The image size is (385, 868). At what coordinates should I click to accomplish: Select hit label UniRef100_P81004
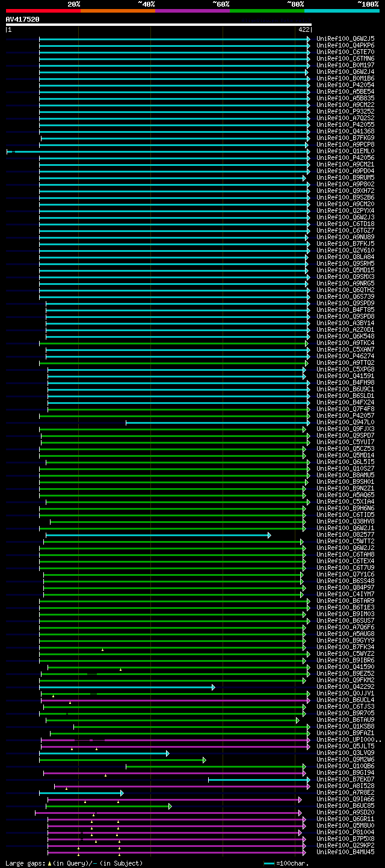(345, 832)
